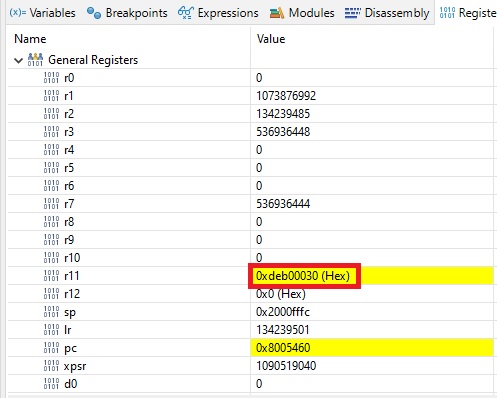
Task: Open the Expressions tab
Action: point(218,13)
